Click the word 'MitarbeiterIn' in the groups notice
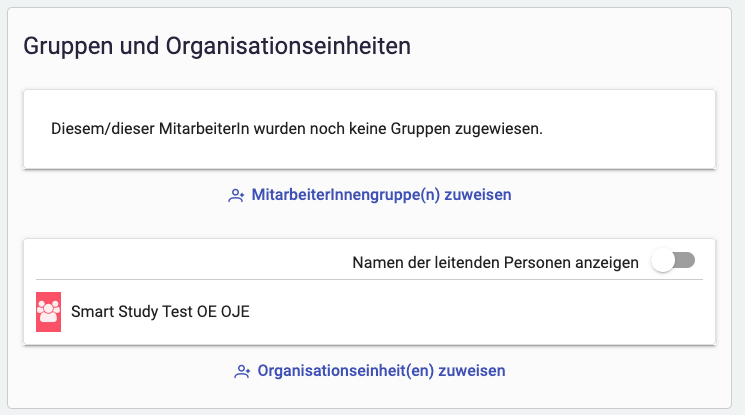 coord(203,130)
